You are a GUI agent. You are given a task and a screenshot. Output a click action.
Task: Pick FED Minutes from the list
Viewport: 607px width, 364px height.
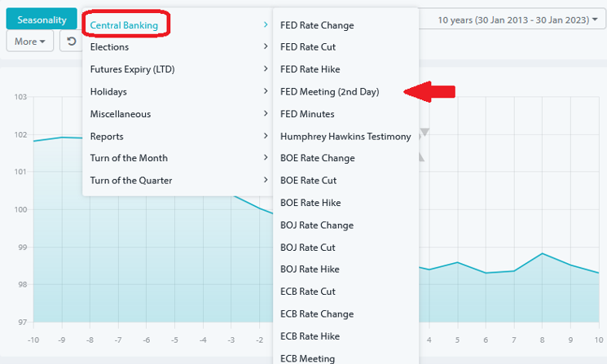307,114
